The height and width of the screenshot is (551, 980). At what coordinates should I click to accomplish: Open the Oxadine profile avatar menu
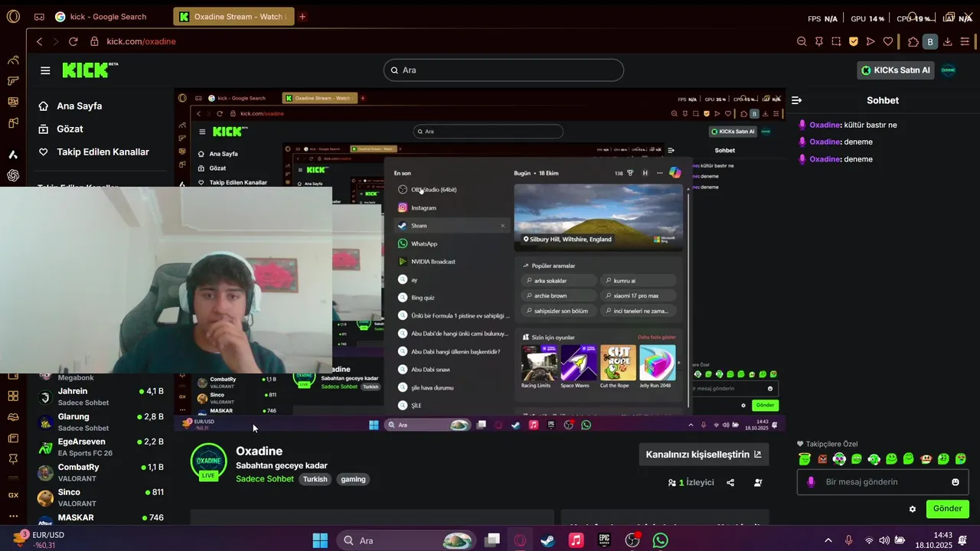coord(949,70)
